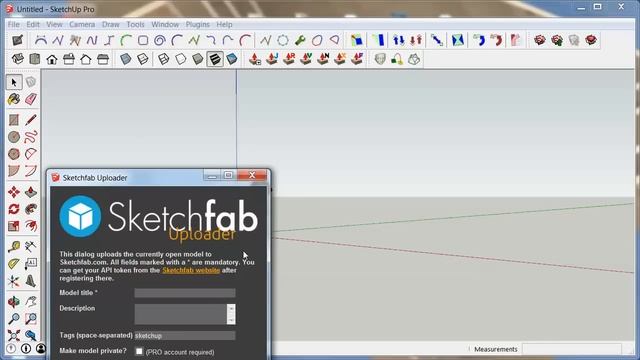Choose the Pan hand tool
The image size is (640, 360).
pos(31,302)
